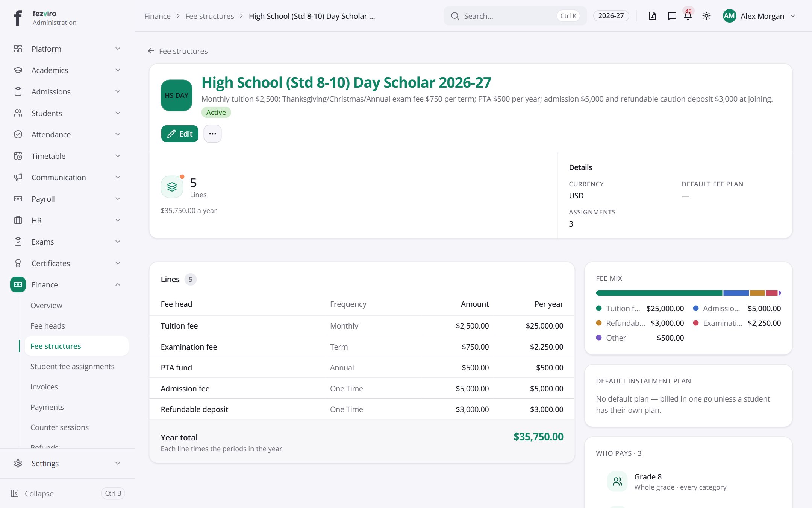Click the green Tuition segment of fee mix bar
This screenshot has width=812, height=508.
tap(659, 293)
